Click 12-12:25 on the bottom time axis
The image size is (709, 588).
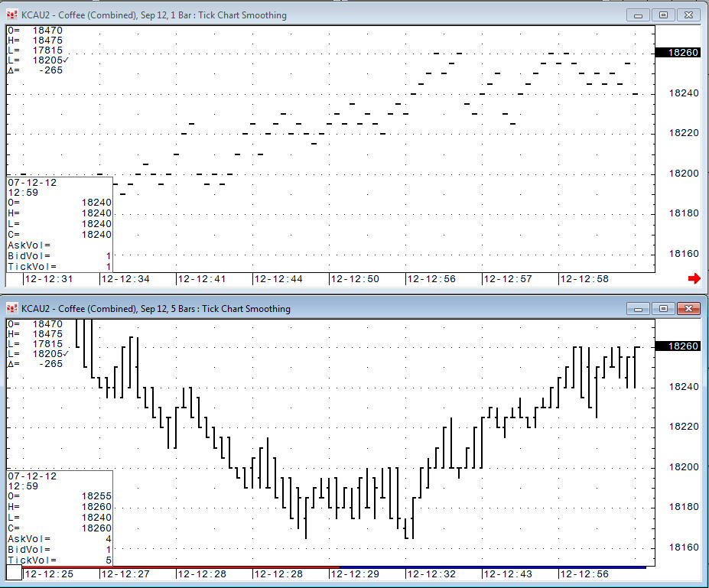coord(49,573)
